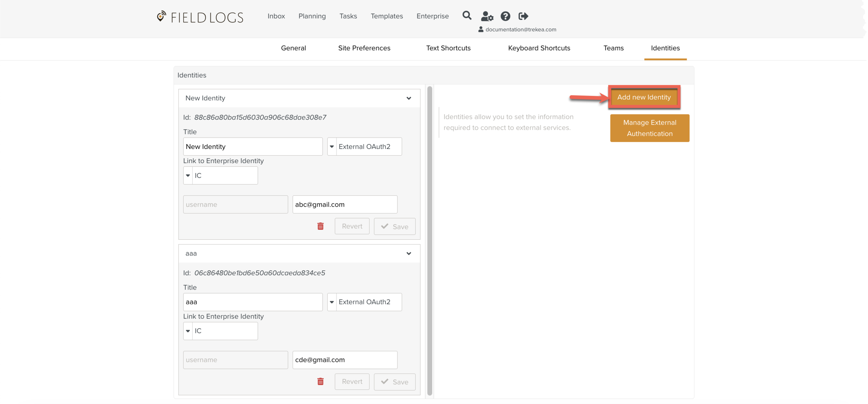
Task: Click the abc@gmail.com input field
Action: tap(344, 204)
